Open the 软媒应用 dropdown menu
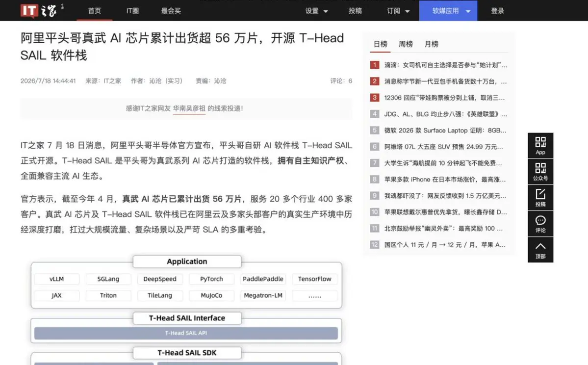 (448, 10)
